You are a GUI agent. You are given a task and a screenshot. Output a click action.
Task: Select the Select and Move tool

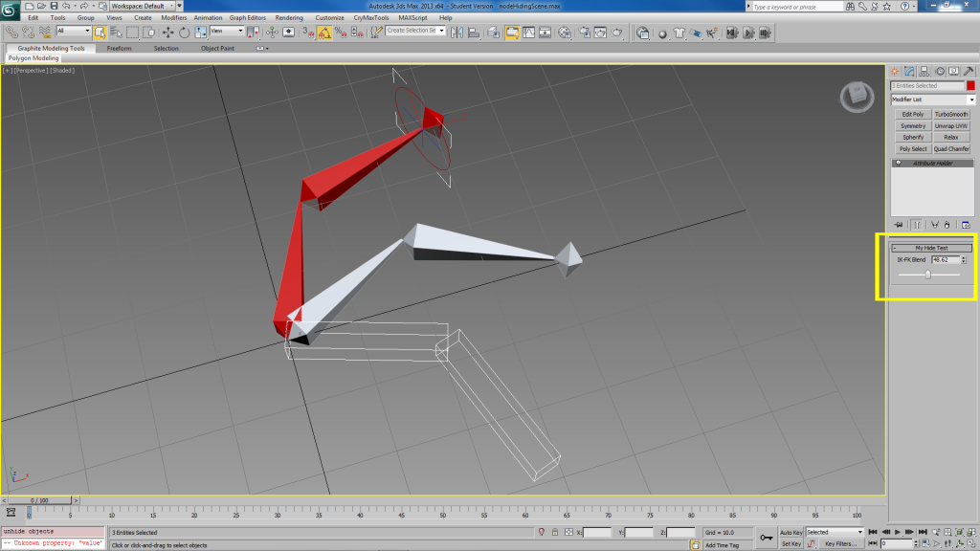coord(168,32)
